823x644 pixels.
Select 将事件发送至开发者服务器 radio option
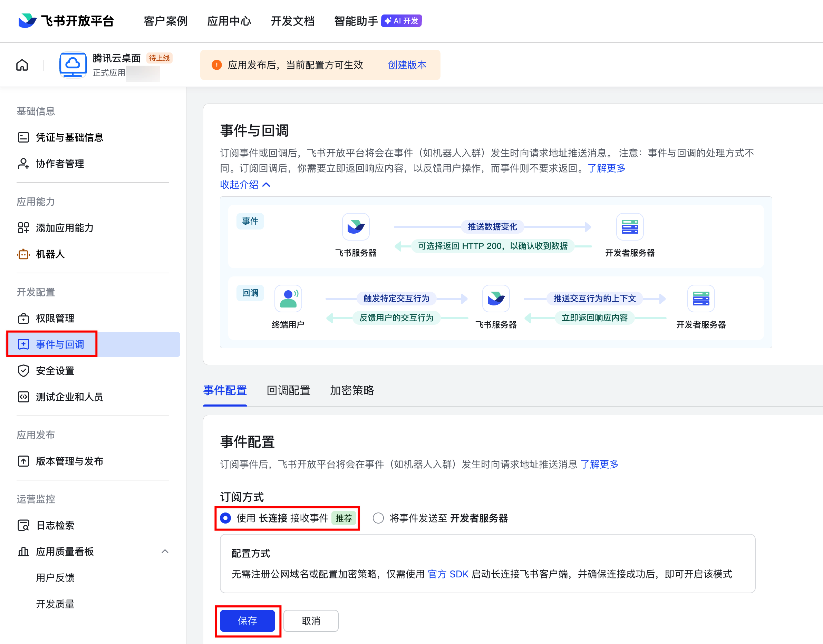tap(378, 518)
